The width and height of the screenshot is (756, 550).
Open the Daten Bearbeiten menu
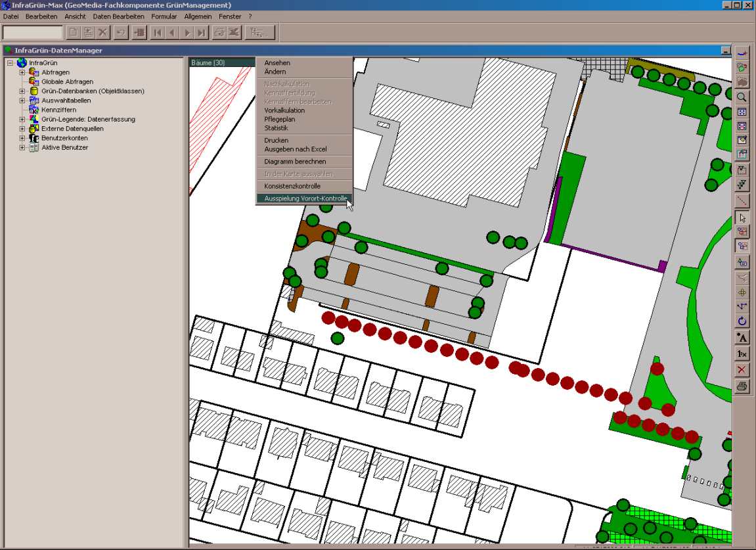click(x=118, y=16)
